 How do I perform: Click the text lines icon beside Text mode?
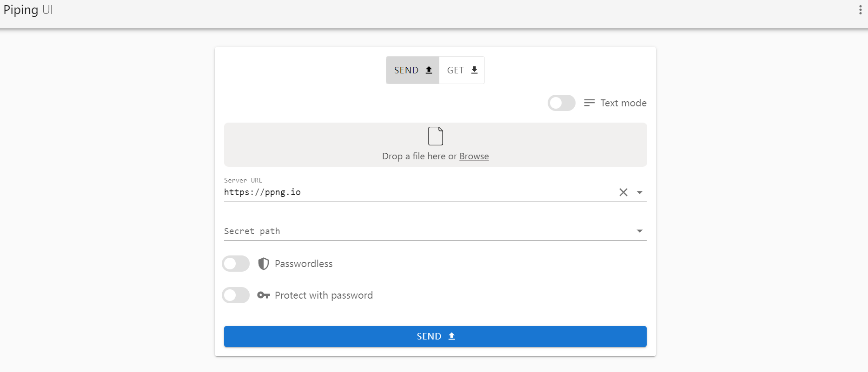(x=590, y=103)
